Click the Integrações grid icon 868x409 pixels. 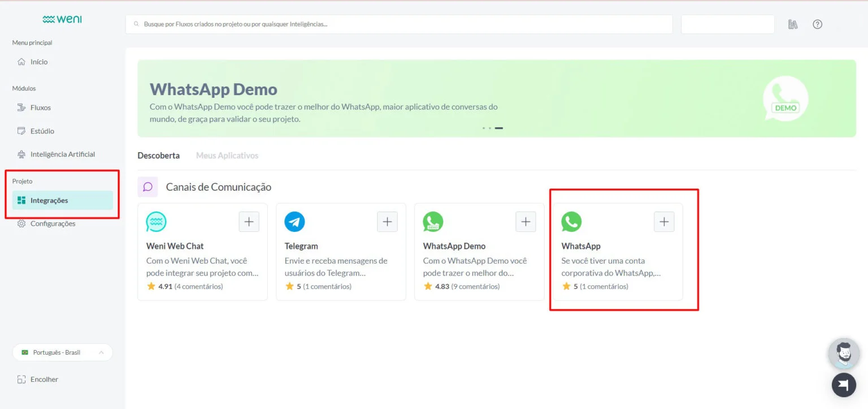click(21, 200)
